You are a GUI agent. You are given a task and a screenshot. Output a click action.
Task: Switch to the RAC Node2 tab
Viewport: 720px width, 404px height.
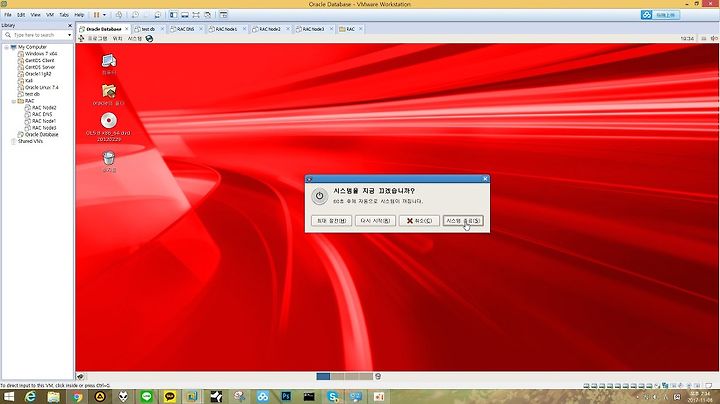[270, 29]
